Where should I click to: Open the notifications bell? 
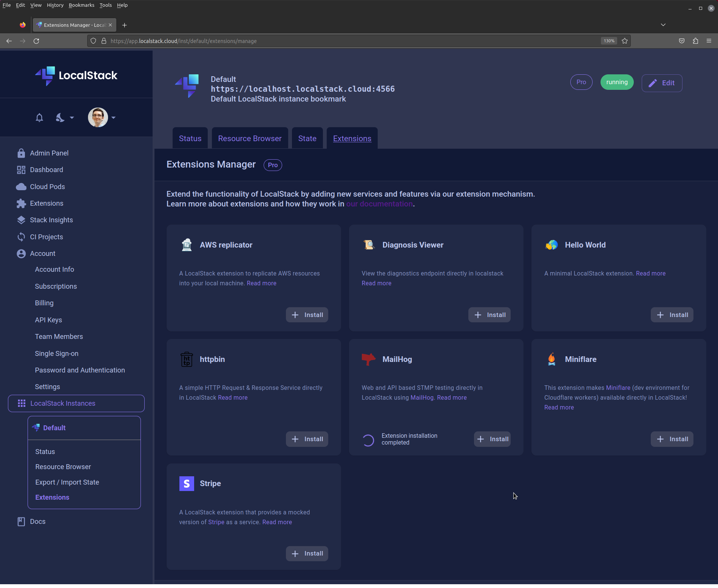[x=39, y=118]
